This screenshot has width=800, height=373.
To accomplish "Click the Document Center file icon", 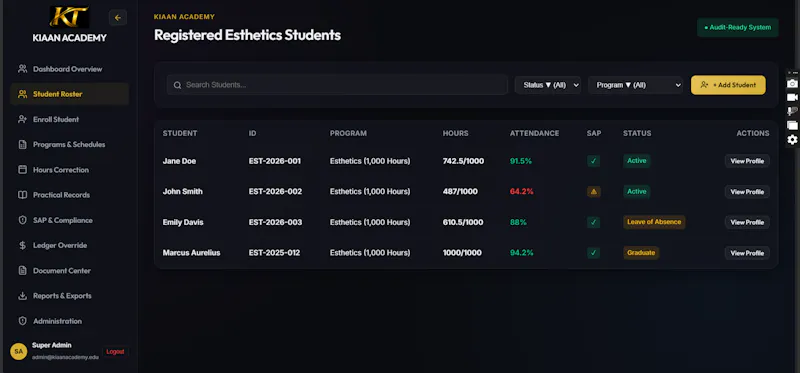I will point(22,270).
